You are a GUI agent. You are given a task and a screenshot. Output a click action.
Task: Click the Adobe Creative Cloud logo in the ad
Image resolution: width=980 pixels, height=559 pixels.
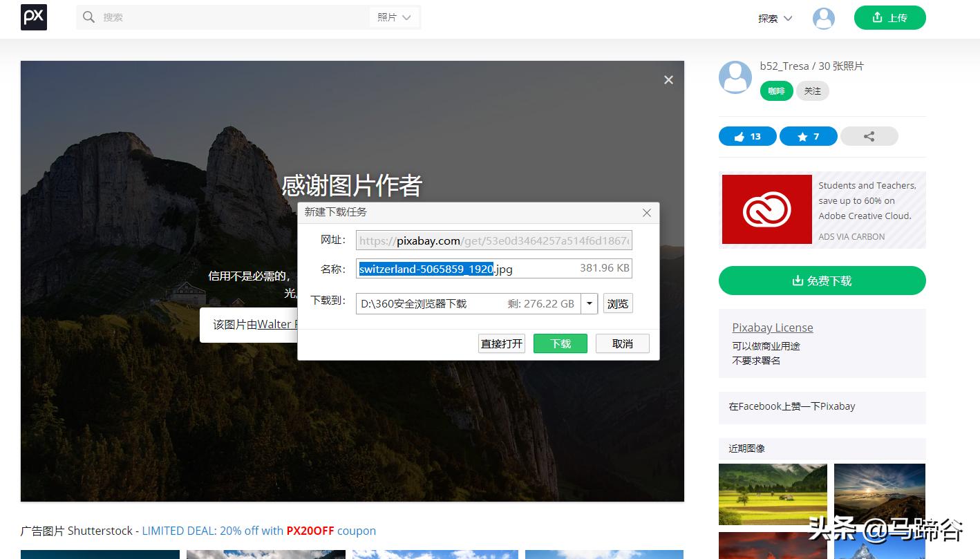coord(766,209)
